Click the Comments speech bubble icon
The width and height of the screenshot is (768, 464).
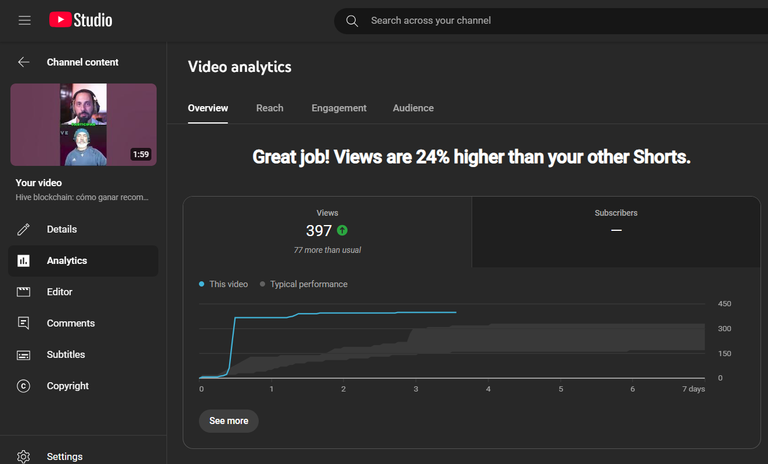(24, 323)
